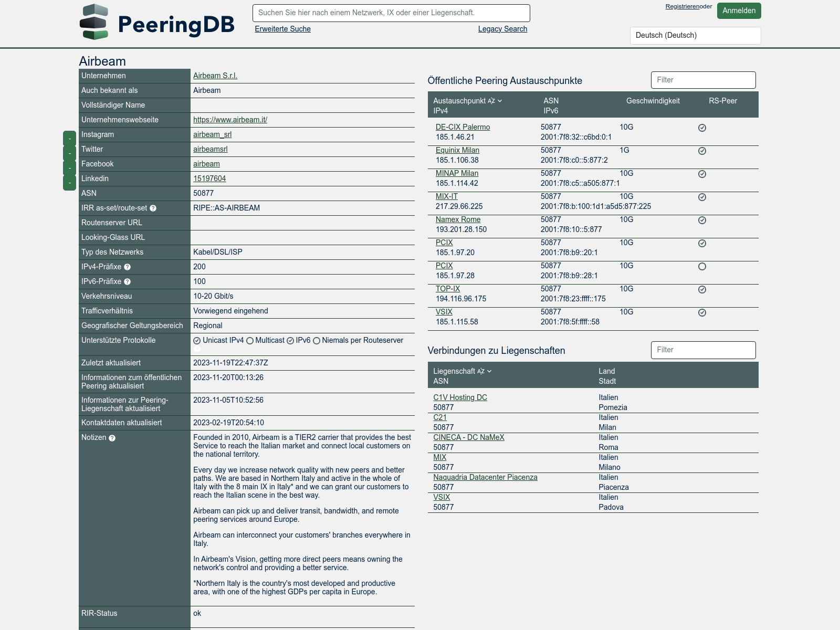Viewport: 840px width, 630px height.
Task: Open the MINAP Milan exchange link
Action: (x=457, y=173)
